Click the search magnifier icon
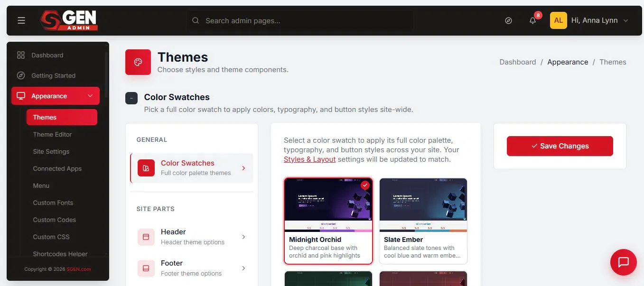This screenshot has height=286, width=644. point(196,20)
